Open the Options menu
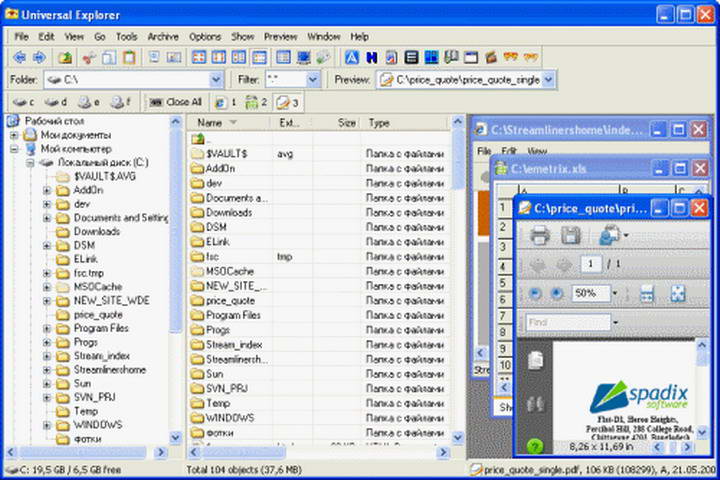 pos(205,37)
